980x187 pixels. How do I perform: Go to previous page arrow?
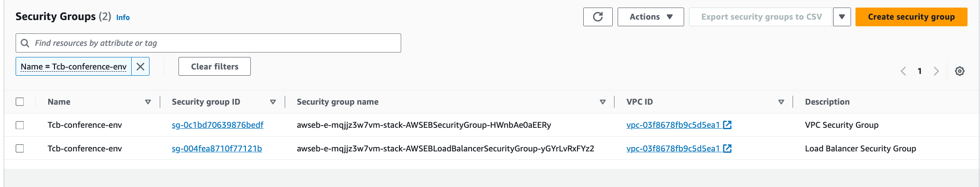[x=903, y=71]
